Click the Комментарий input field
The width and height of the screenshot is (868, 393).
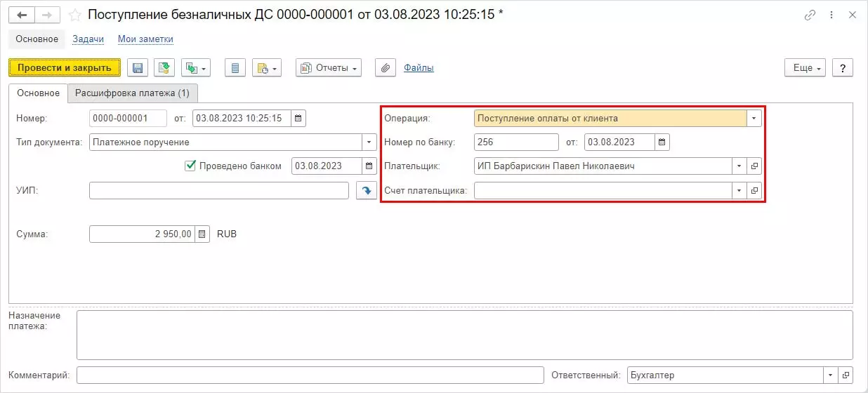[310, 375]
